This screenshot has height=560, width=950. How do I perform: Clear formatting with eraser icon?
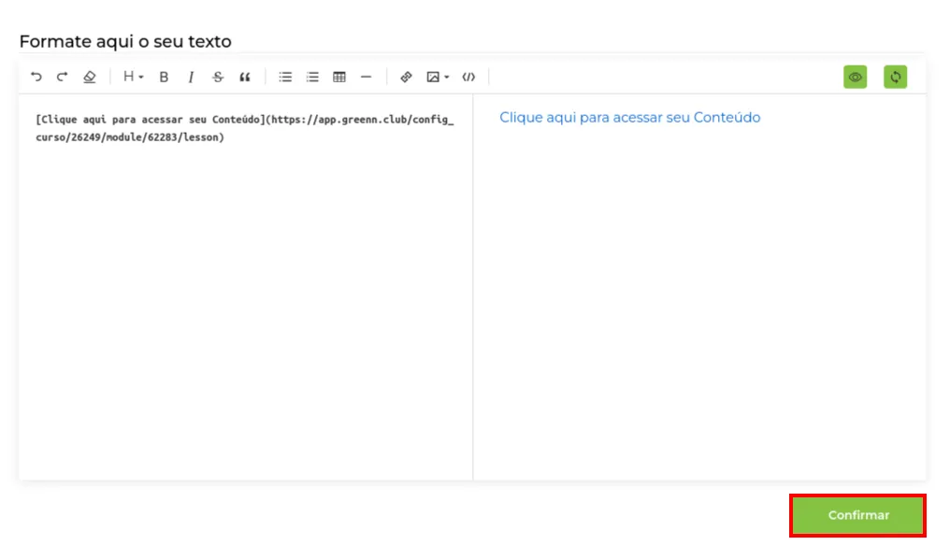tap(90, 77)
